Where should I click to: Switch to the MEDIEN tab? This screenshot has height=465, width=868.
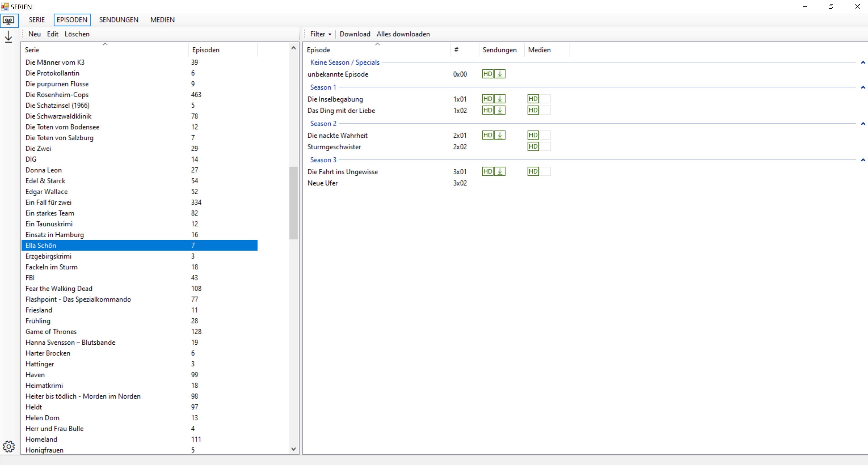tap(162, 20)
